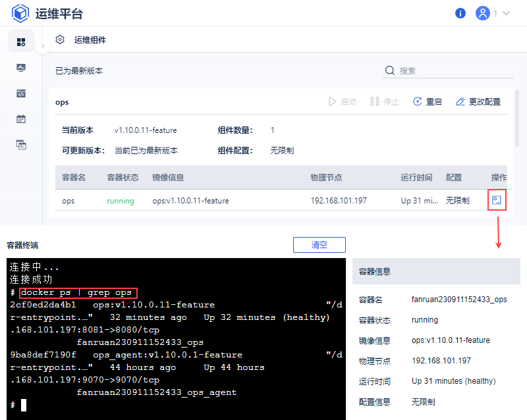Click the 容器名 column header
The image size is (527, 420).
point(74,177)
